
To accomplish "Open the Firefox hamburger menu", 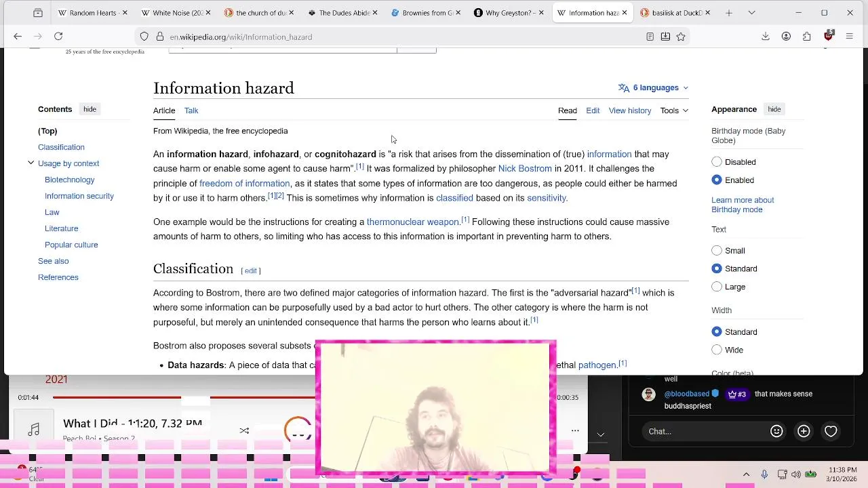I will pos(849,37).
